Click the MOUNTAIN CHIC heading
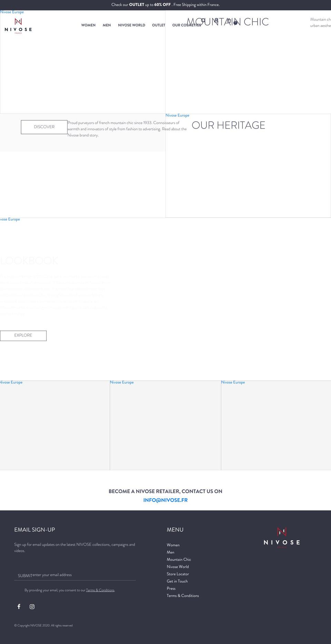 coord(228,22)
